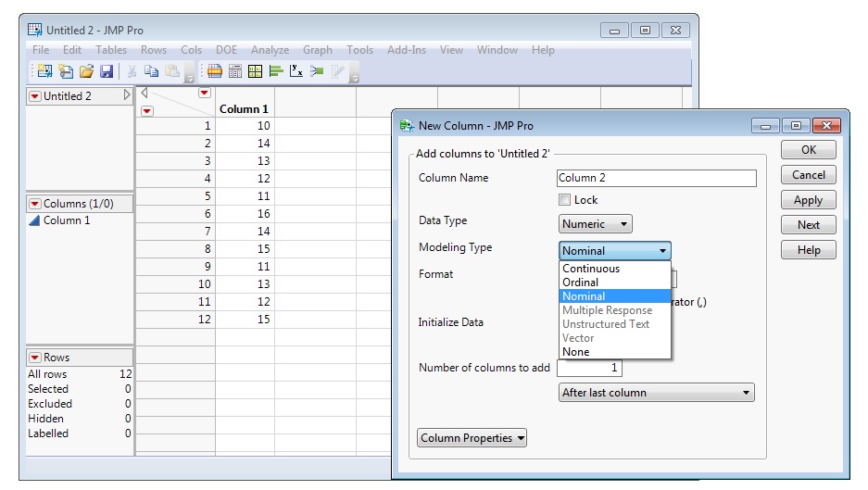Click the Cancel button
Image resolution: width=868 pixels, height=490 pixels.
click(808, 175)
